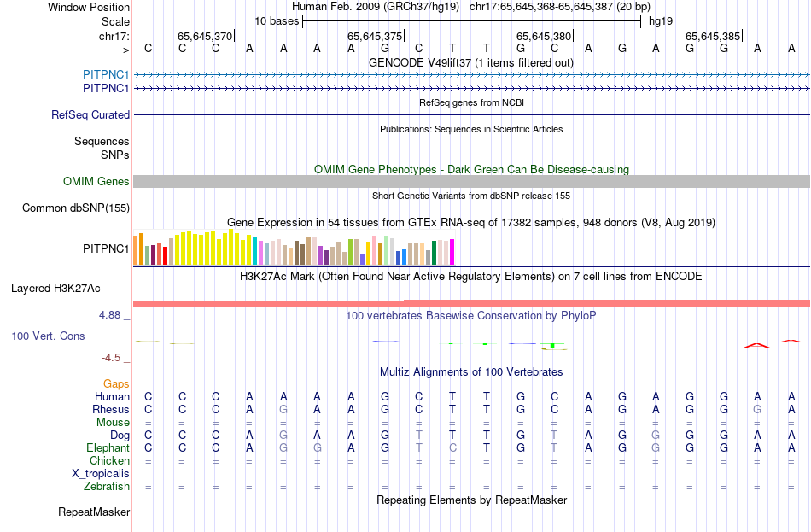Image resolution: width=811 pixels, height=532 pixels.
Task: Click the hg19 label beside scale bar
Action: point(661,21)
